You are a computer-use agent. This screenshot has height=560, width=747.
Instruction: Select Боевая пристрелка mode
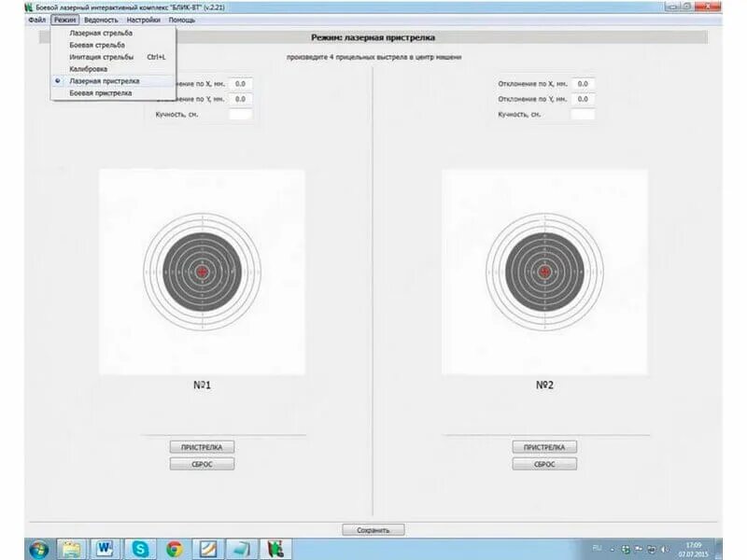coord(113,92)
